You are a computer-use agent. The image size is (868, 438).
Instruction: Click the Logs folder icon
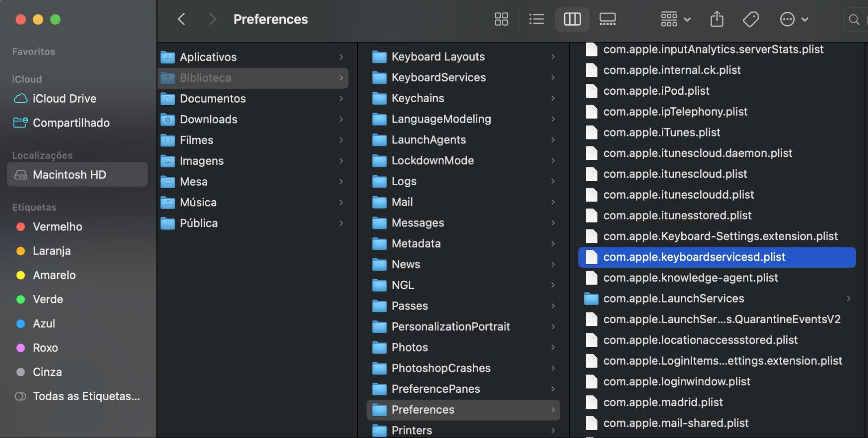click(x=380, y=181)
